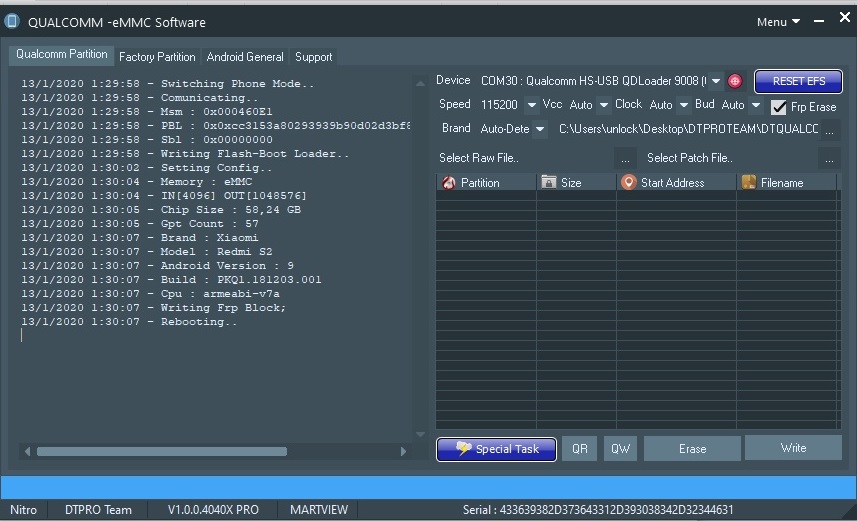Click the log scroll-up arrow

(x=420, y=84)
